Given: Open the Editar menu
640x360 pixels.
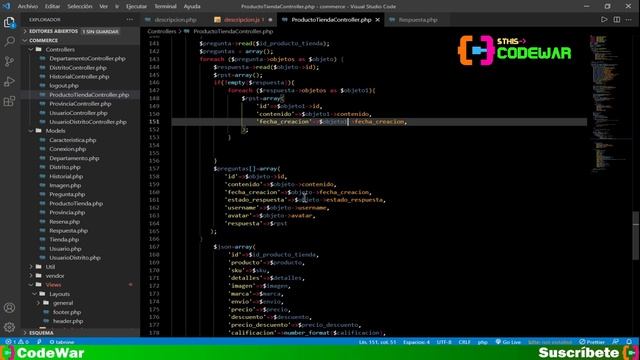Looking at the screenshot, I should tap(52, 6).
